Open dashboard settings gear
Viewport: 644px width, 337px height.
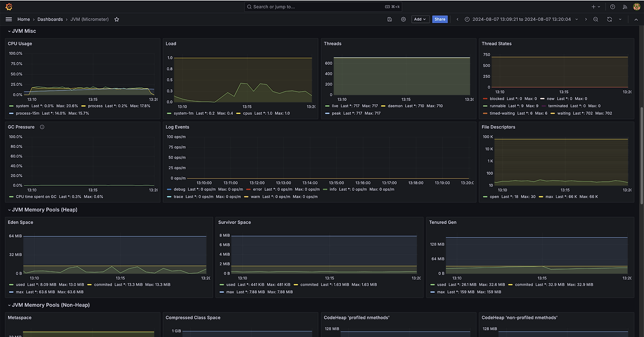(x=403, y=19)
